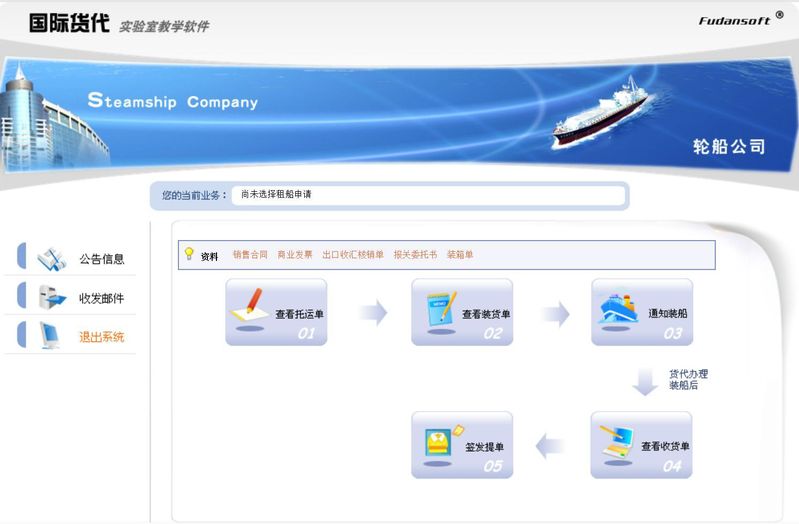Image resolution: width=799 pixels, height=524 pixels.
Task: Click the 公告信息 sidebar icon
Action: click(x=52, y=259)
